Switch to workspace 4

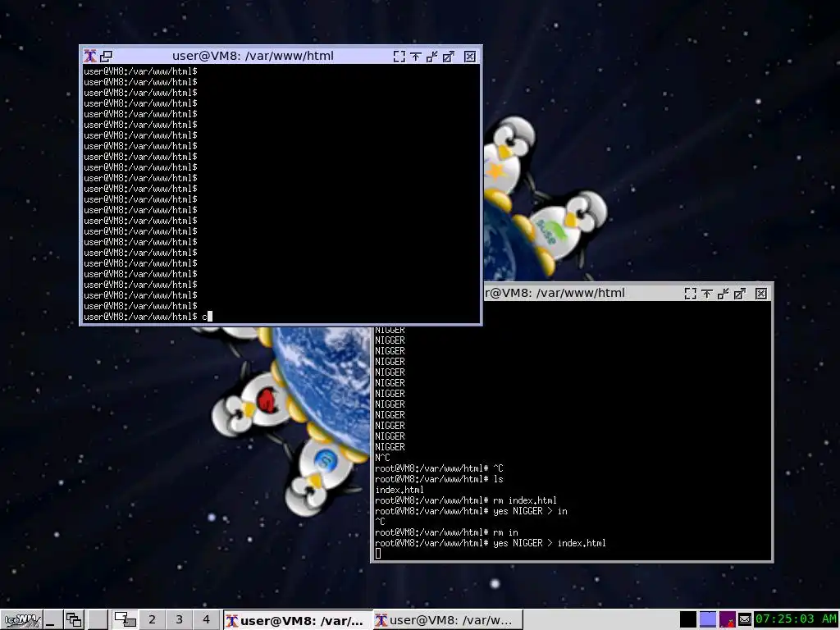[206, 620]
